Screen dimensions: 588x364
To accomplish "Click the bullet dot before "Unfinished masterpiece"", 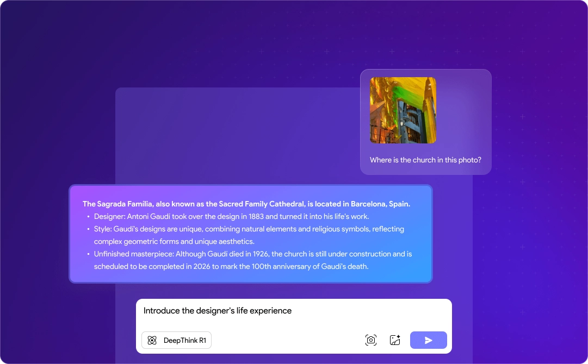I will [x=89, y=254].
